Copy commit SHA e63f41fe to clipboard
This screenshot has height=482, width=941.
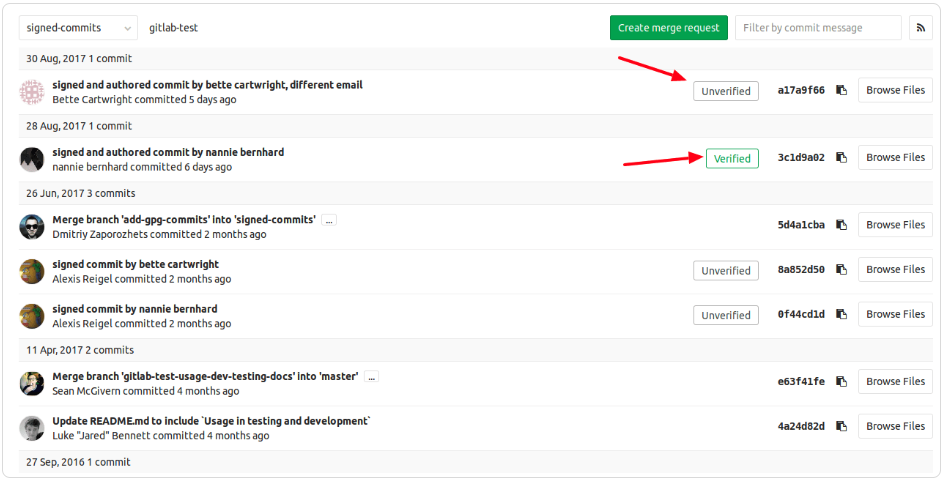(x=842, y=382)
